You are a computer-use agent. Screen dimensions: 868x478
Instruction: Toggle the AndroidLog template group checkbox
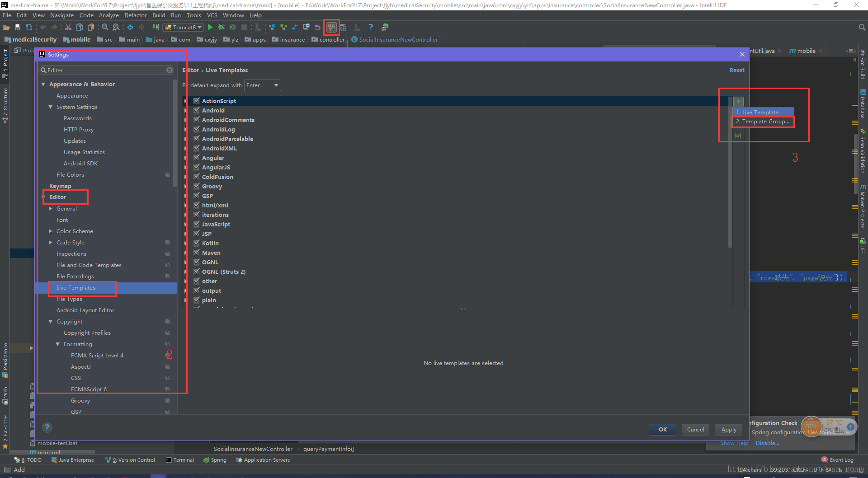(x=197, y=129)
